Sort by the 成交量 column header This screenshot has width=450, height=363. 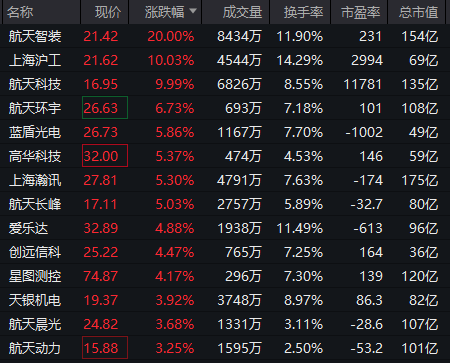[x=242, y=12]
